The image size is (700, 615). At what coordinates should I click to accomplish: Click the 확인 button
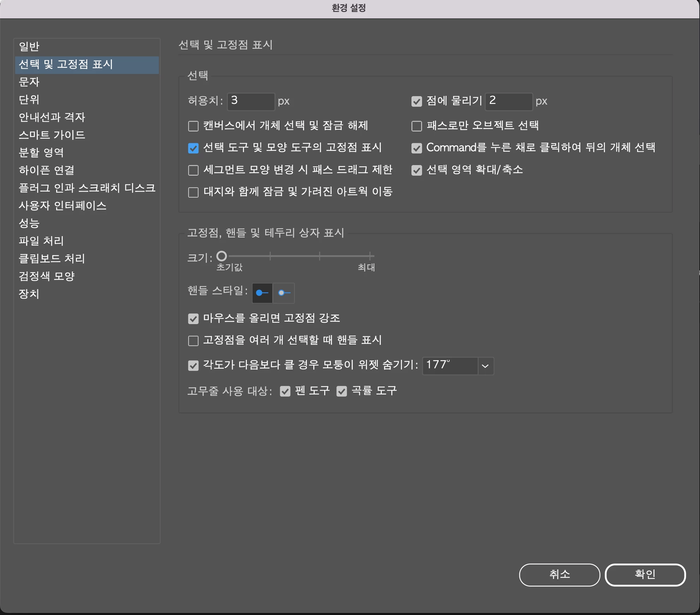(x=645, y=574)
